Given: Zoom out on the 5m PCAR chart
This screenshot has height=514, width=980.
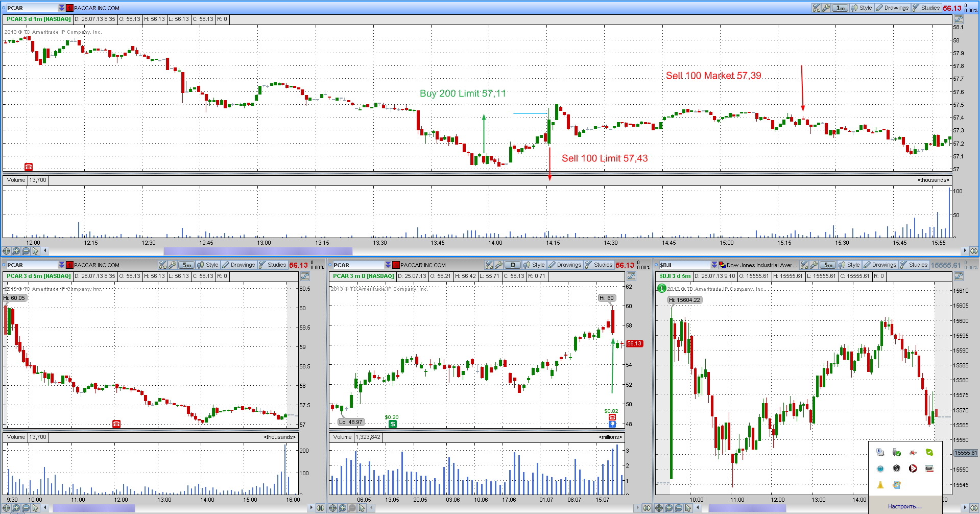Looking at the screenshot, I should tap(26, 508).
